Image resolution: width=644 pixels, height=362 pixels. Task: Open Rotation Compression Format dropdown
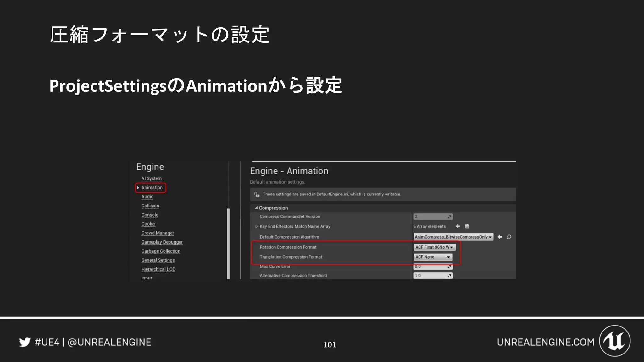click(x=434, y=247)
